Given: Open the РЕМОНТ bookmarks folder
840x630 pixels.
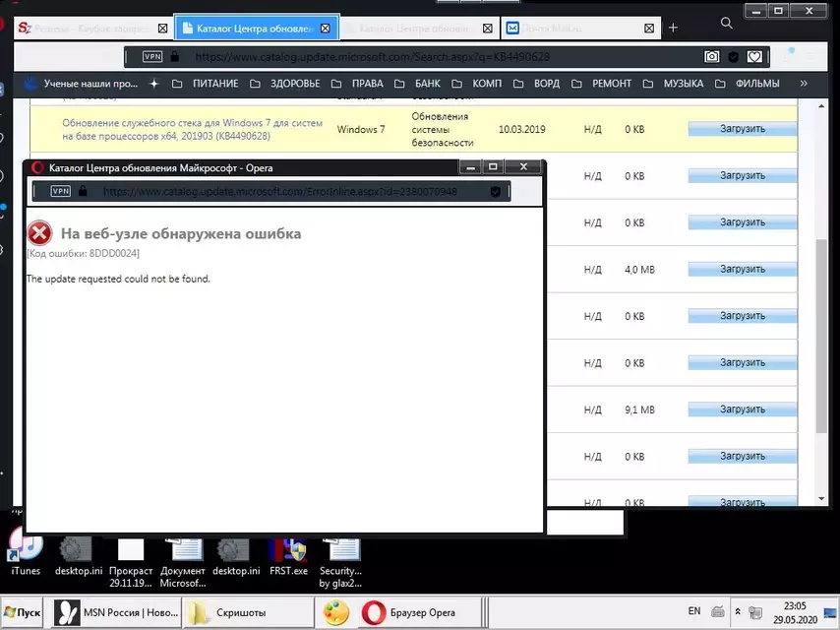Looking at the screenshot, I should coord(602,84).
